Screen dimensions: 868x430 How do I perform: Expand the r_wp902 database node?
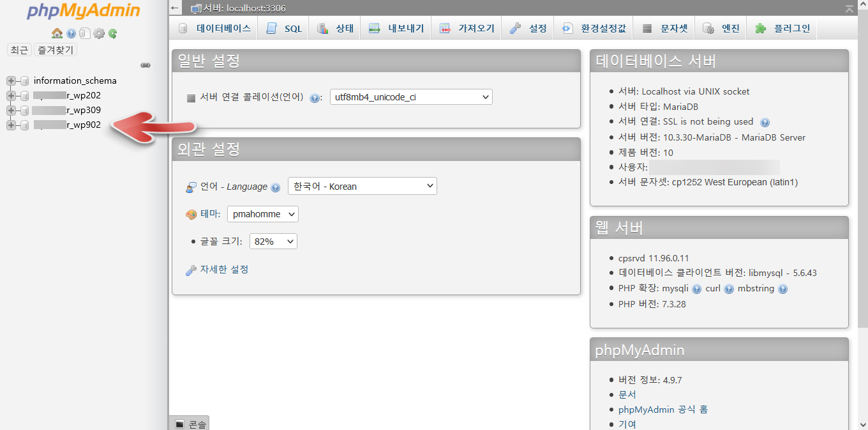[x=11, y=125]
